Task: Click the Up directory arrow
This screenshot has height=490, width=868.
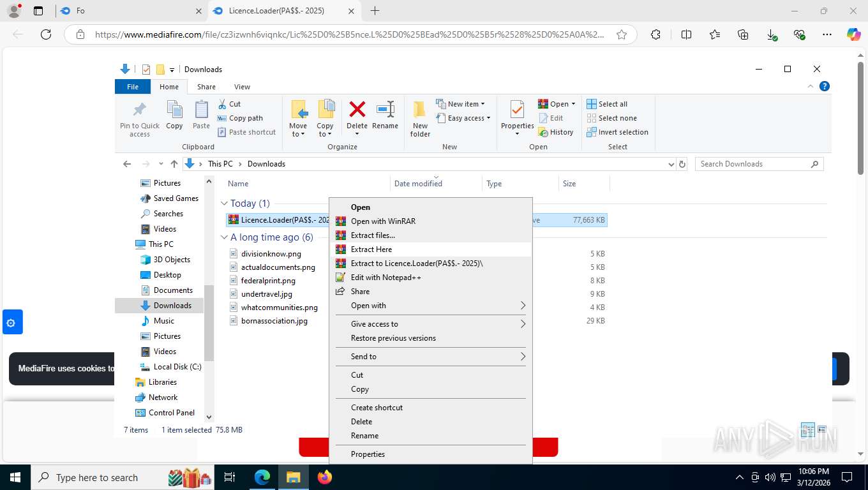Action: pyautogui.click(x=174, y=164)
